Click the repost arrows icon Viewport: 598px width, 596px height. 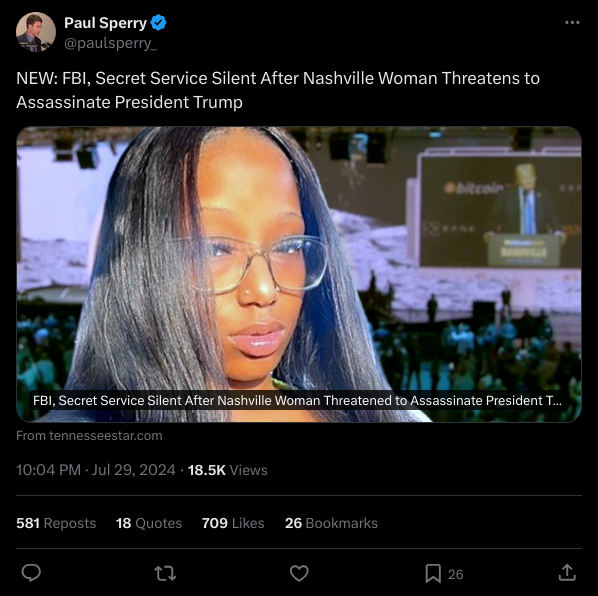(x=165, y=573)
